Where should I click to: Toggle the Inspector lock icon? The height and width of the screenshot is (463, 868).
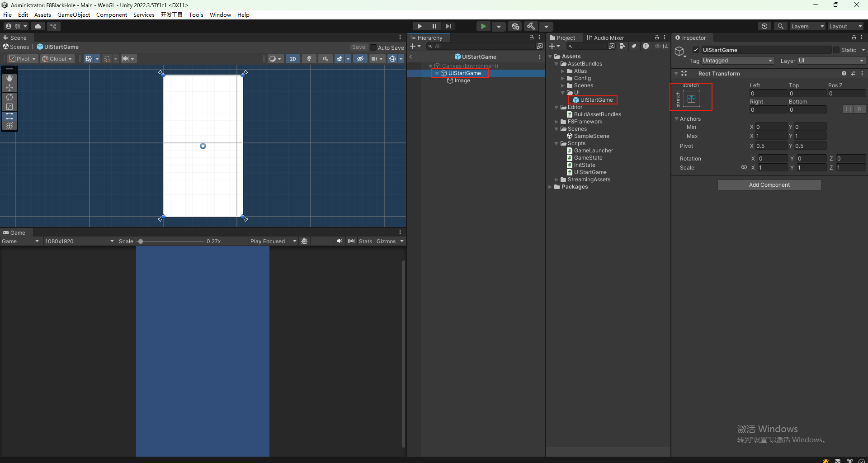point(854,38)
